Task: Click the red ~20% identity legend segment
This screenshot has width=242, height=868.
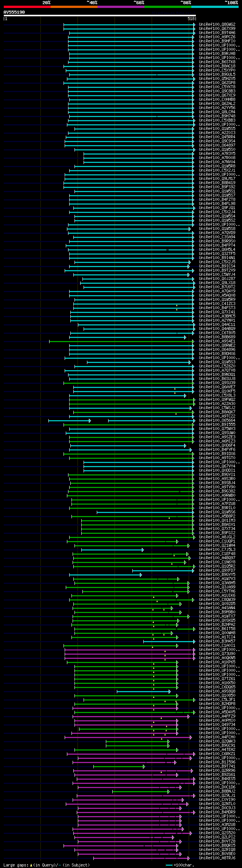Action: point(27,7)
